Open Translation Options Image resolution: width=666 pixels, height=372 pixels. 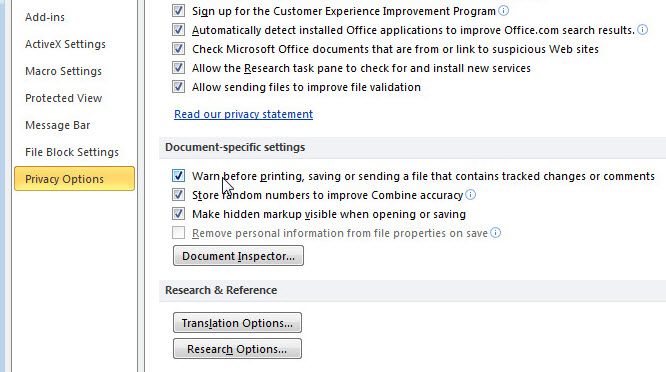[x=237, y=323]
